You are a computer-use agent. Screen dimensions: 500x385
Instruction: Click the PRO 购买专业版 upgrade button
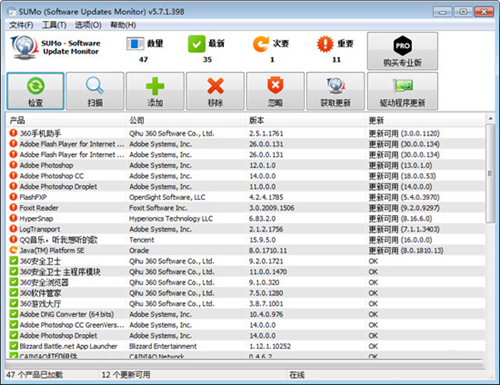click(402, 51)
